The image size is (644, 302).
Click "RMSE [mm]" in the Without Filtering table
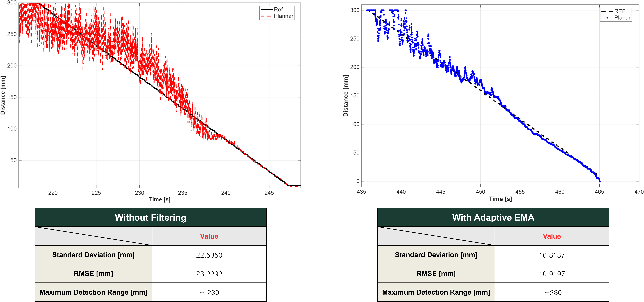coord(93,274)
